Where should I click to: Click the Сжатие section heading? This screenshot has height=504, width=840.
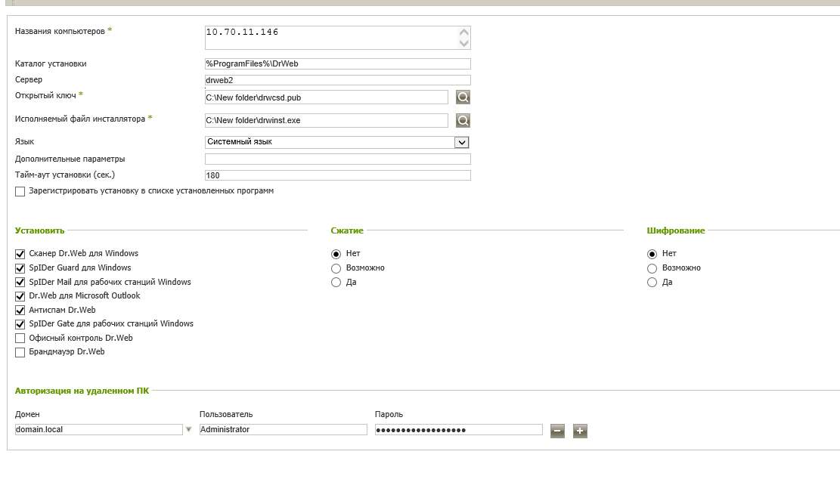click(x=347, y=230)
